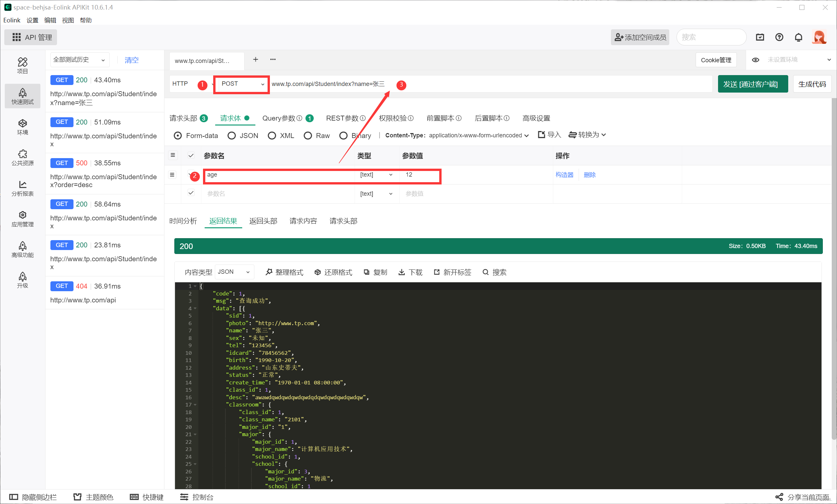Viewport: 837px width, 504px height.
Task: Open the notification bell
Action: click(799, 37)
